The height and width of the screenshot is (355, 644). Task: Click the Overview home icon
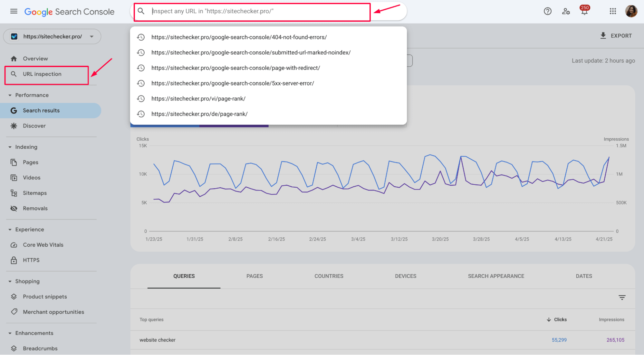coord(14,59)
